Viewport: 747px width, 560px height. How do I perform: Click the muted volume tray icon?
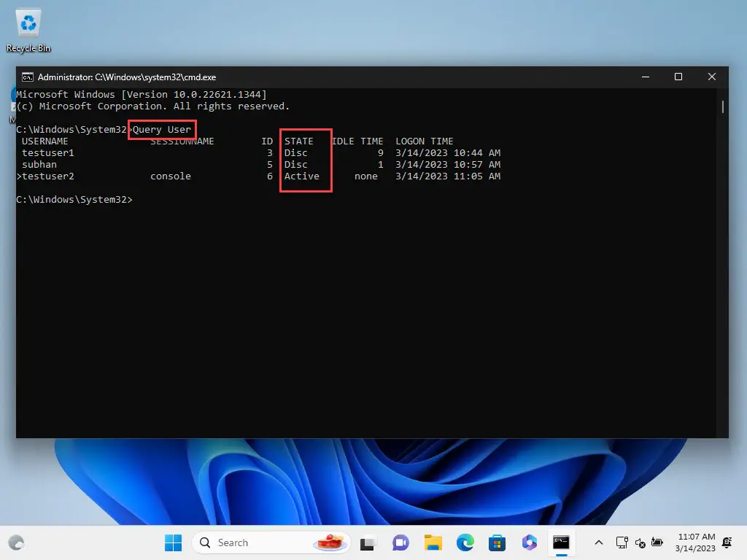pyautogui.click(x=640, y=542)
